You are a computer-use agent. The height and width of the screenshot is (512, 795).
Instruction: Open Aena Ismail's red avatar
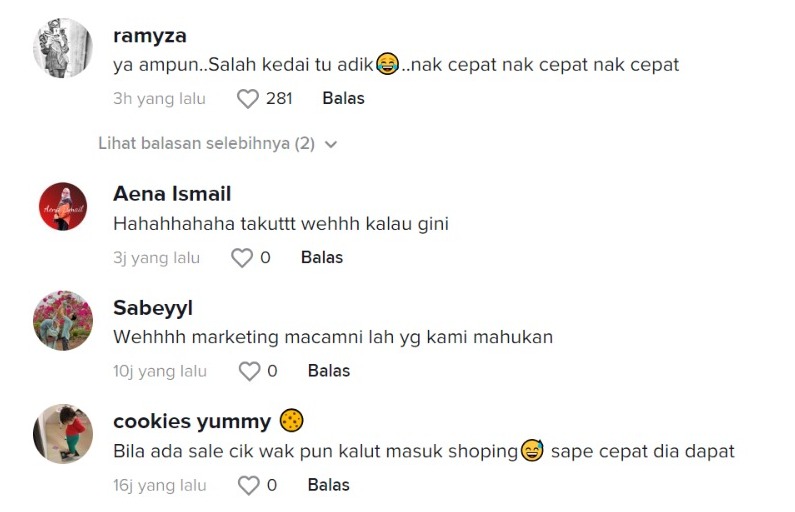(63, 206)
